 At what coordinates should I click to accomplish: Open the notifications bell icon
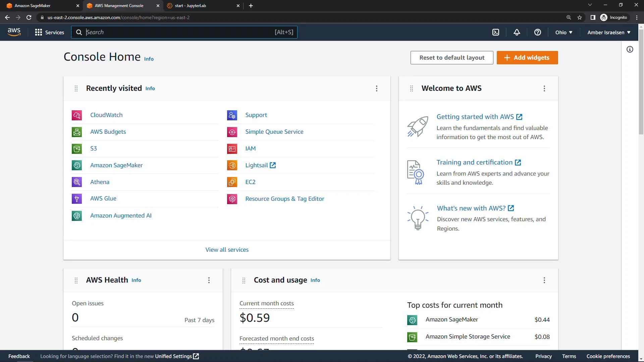tap(517, 32)
